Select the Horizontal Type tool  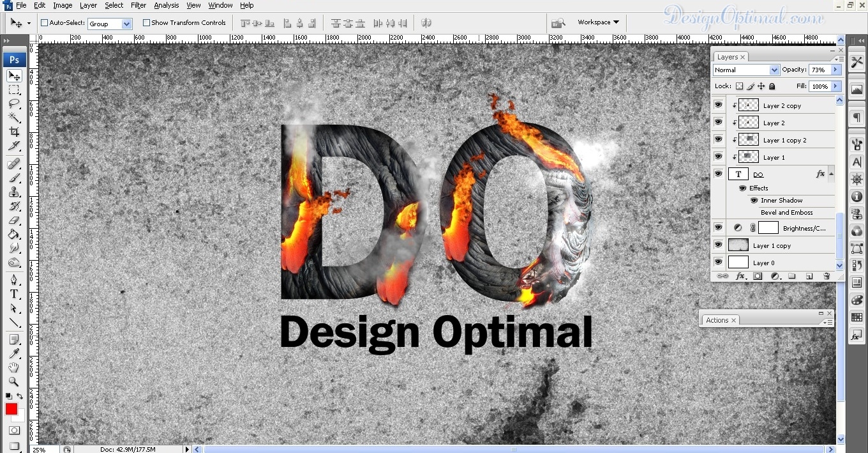(14, 294)
